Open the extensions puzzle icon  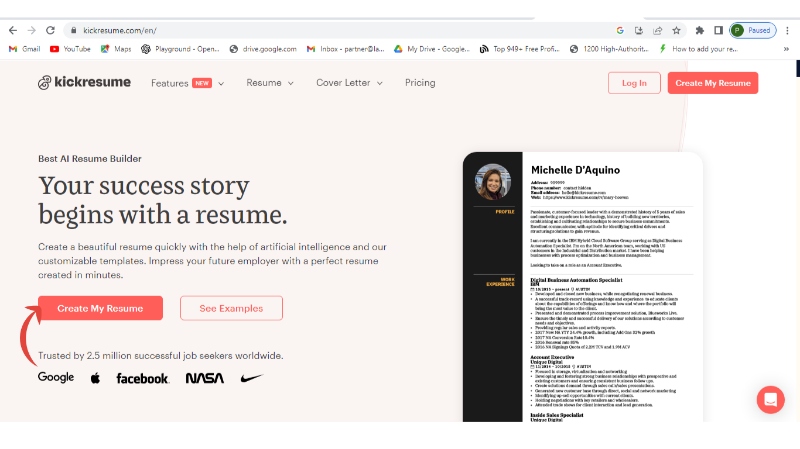pos(699,31)
